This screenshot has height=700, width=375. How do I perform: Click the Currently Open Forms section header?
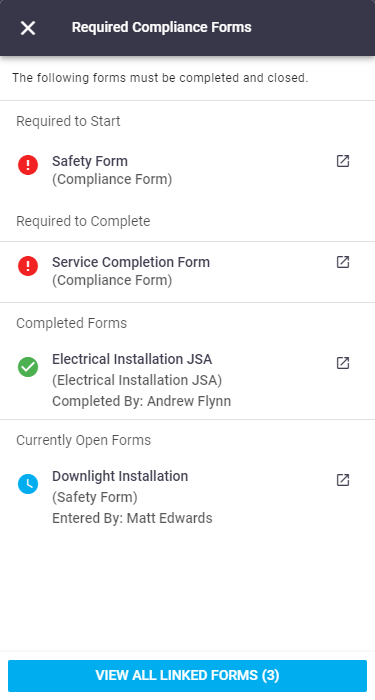[x=83, y=440]
